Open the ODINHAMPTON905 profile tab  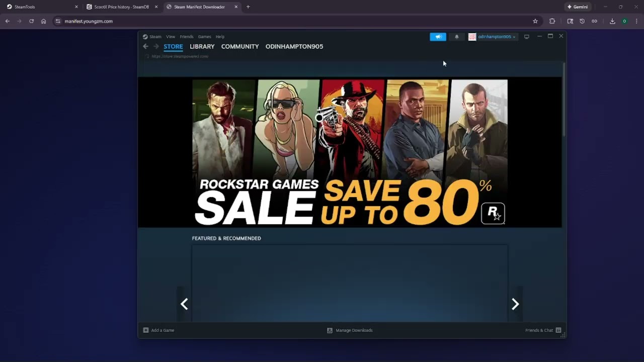[x=294, y=46]
